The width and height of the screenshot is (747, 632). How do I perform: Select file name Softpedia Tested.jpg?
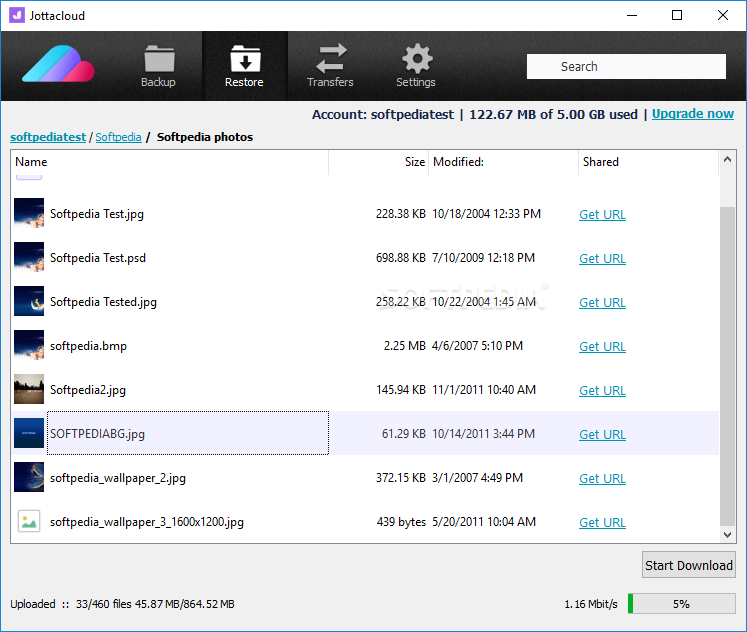(x=103, y=302)
